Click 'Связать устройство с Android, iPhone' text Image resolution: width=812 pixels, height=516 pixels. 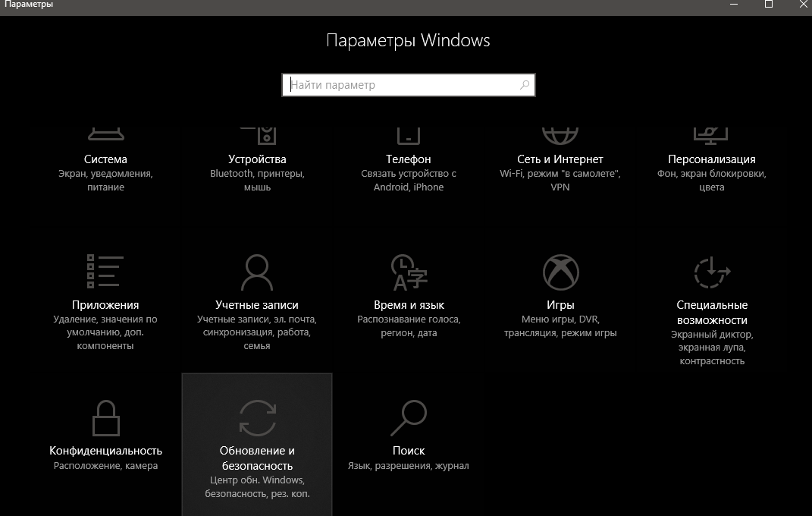tap(409, 181)
